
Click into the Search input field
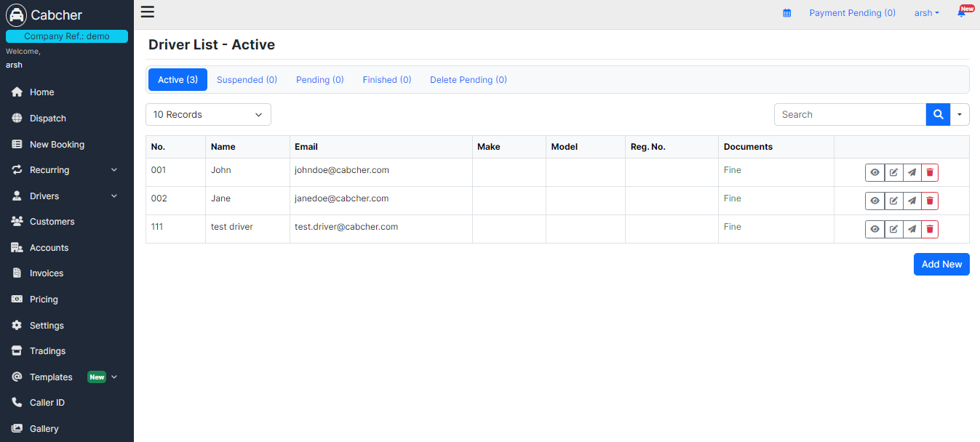coord(849,115)
